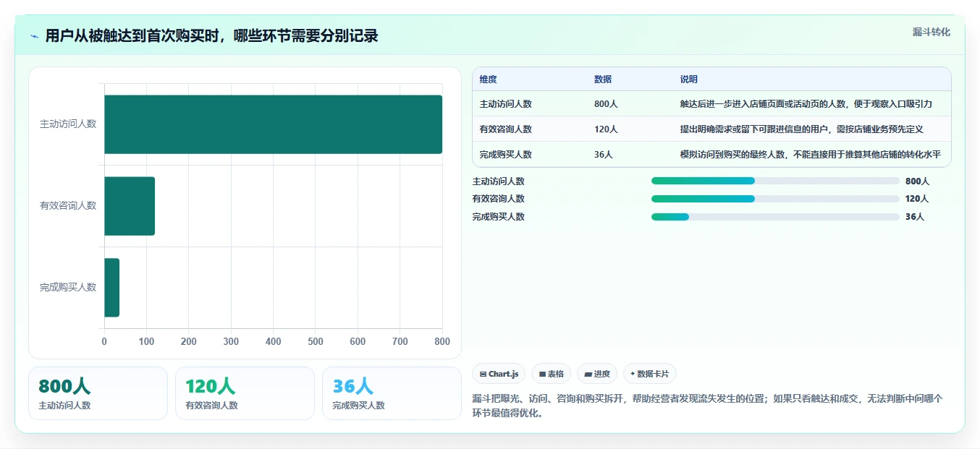The height and width of the screenshot is (449, 980).
Task: Click the description starting with 触达后进一步进入店铺
Action: (806, 104)
